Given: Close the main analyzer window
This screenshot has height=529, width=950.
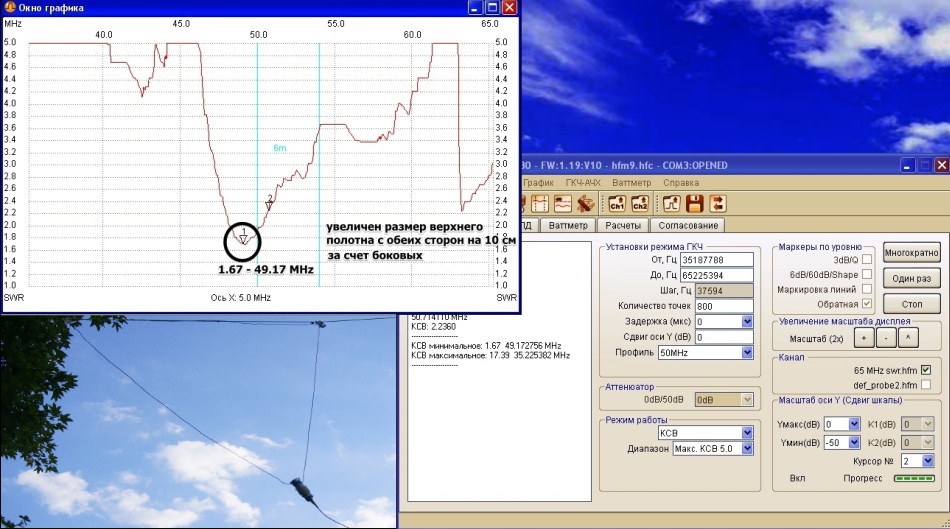Looking at the screenshot, I should (941, 165).
